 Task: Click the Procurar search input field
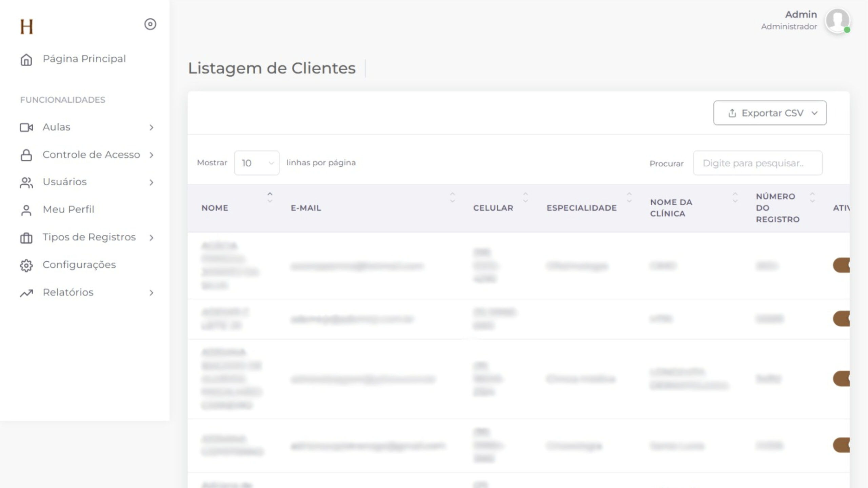(x=757, y=163)
